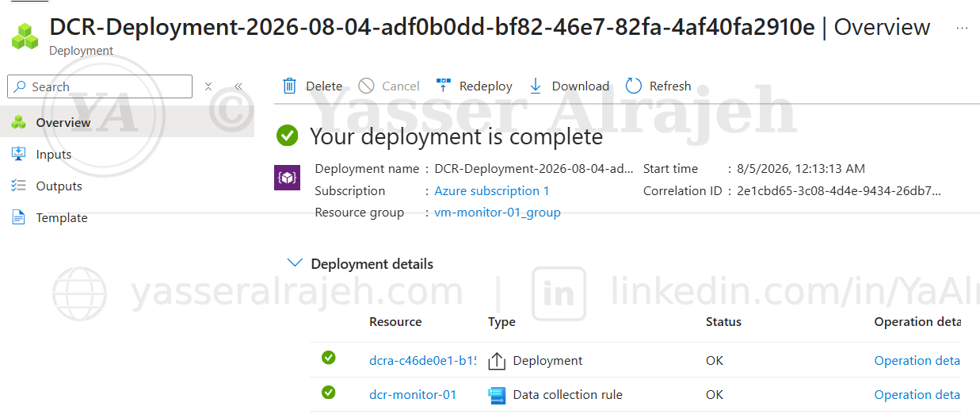Select Overview in the left menu
Screen dimensions: 980x414
[127, 122]
